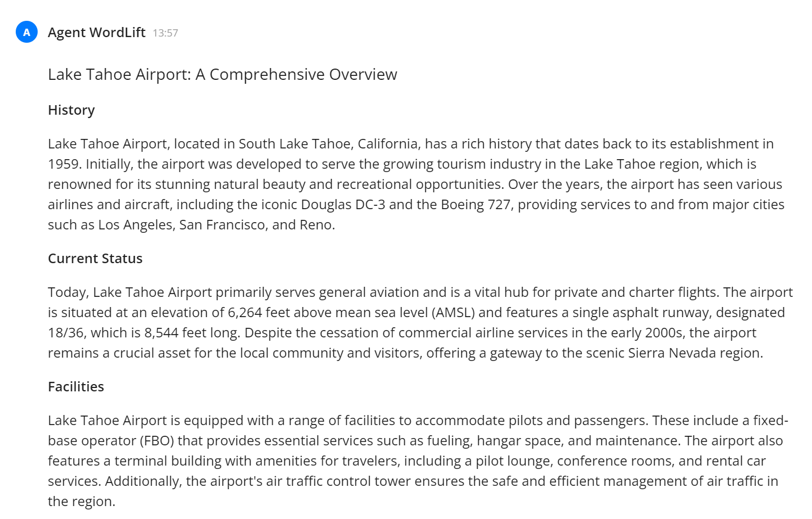Click the text Douglas DC-3
This screenshot has height=519, width=812.
point(343,205)
